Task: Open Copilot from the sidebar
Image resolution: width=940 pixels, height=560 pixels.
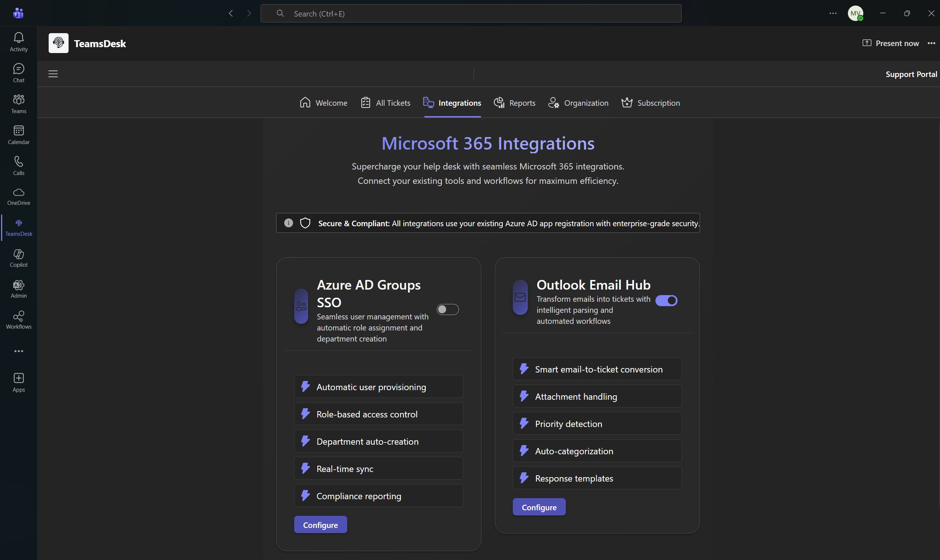Action: tap(18, 258)
